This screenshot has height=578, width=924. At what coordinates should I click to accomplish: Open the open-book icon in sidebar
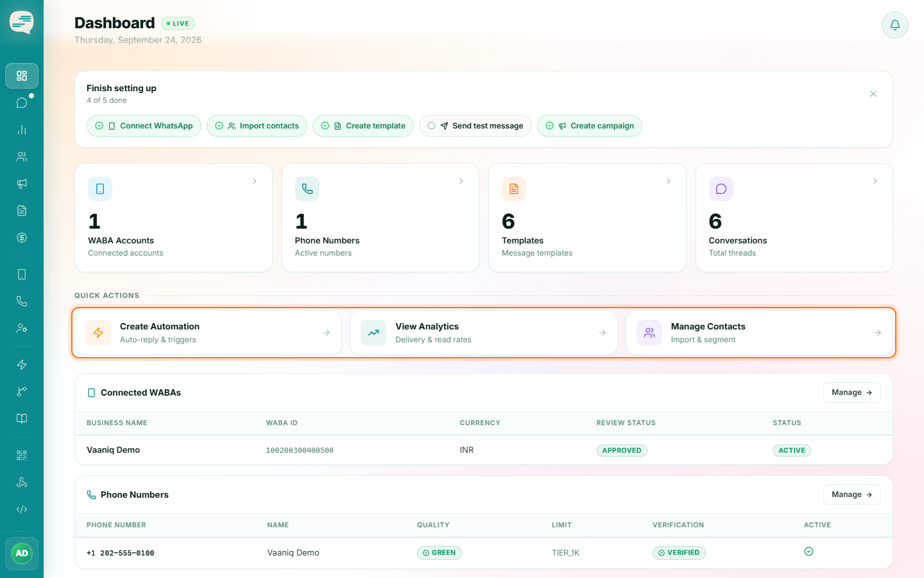tap(22, 419)
